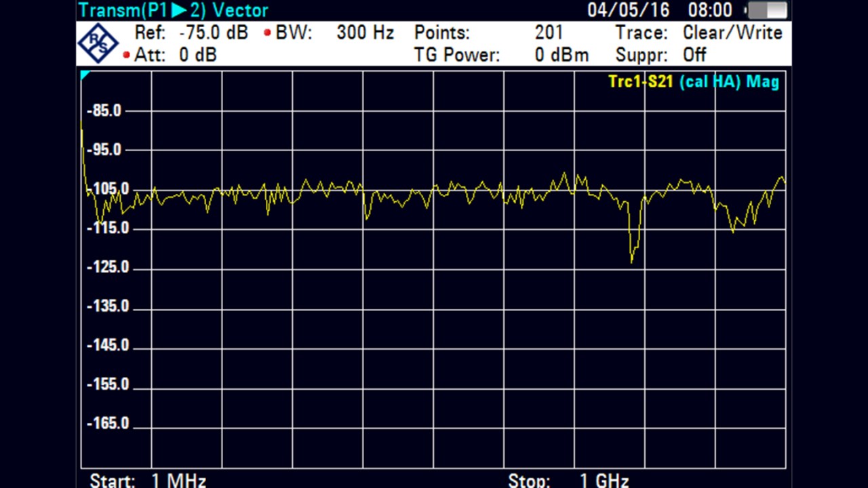The image size is (868, 488).
Task: Click the red dot beside Att
Action: pyautogui.click(x=127, y=55)
